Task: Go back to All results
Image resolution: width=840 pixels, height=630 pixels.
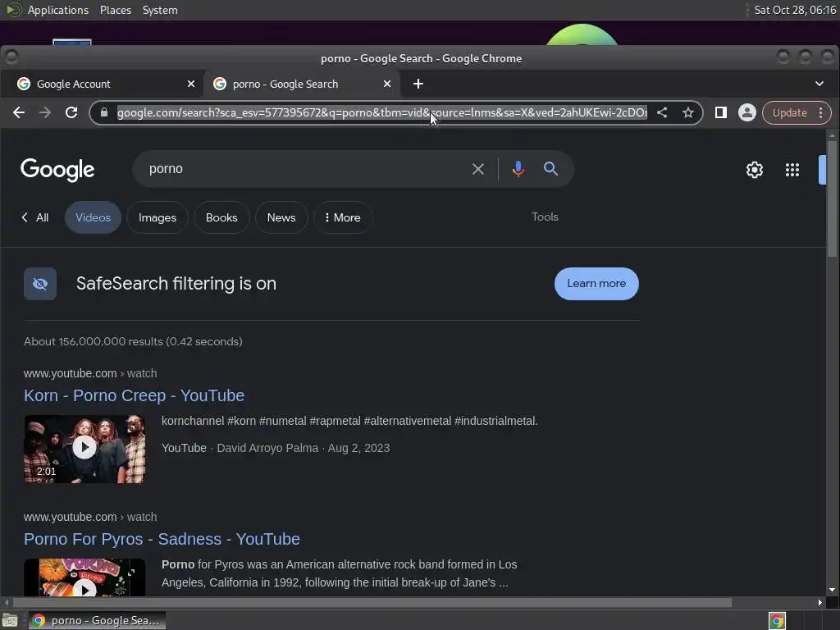Action: tap(35, 217)
